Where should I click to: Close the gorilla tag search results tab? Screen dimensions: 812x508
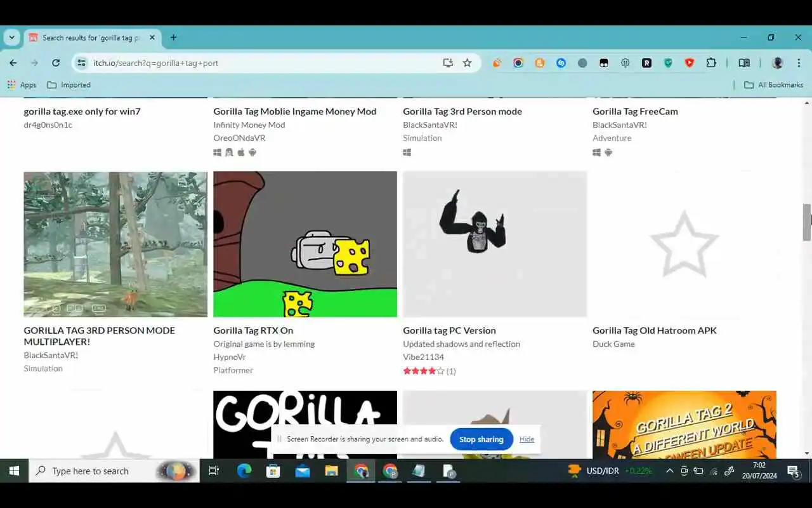tap(152, 37)
